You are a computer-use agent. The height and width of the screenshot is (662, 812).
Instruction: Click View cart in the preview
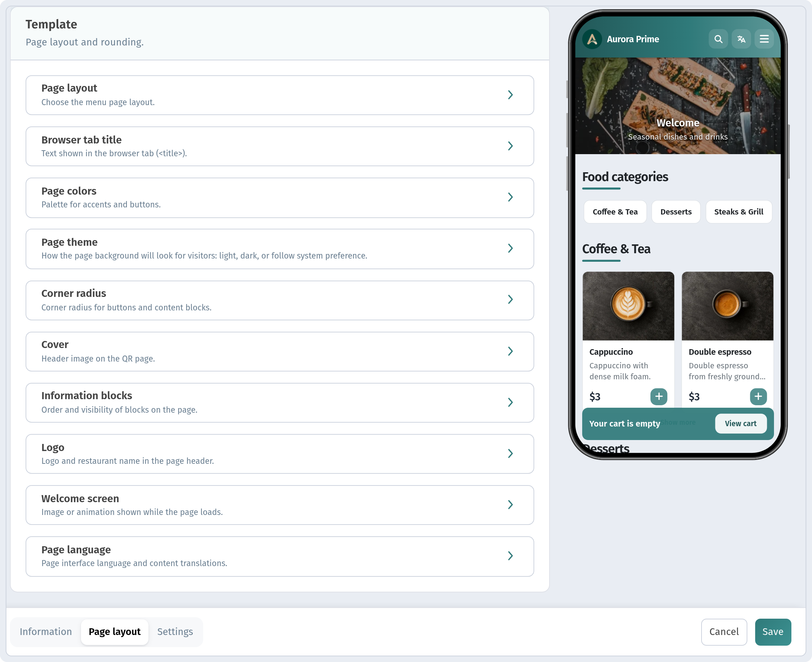740,423
